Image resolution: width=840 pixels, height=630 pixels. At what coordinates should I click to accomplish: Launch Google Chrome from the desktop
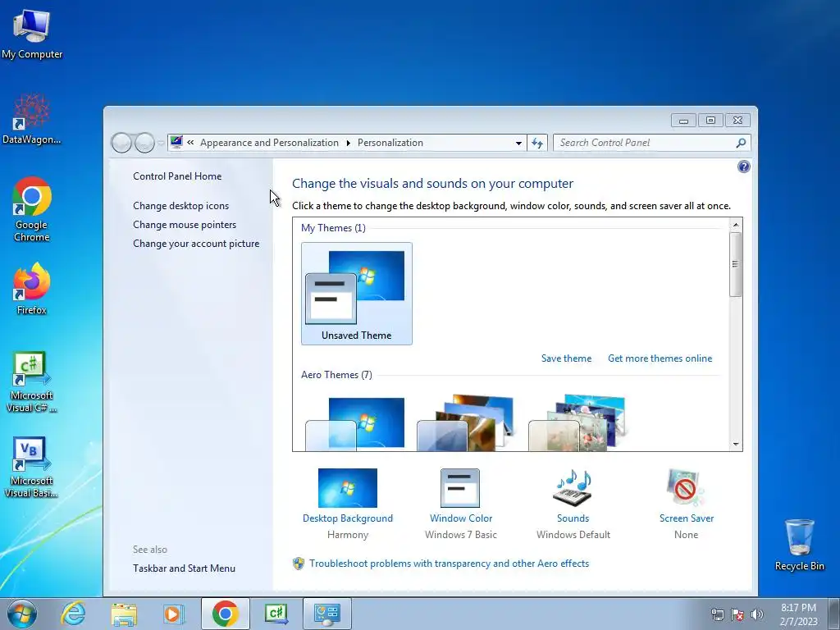32,209
